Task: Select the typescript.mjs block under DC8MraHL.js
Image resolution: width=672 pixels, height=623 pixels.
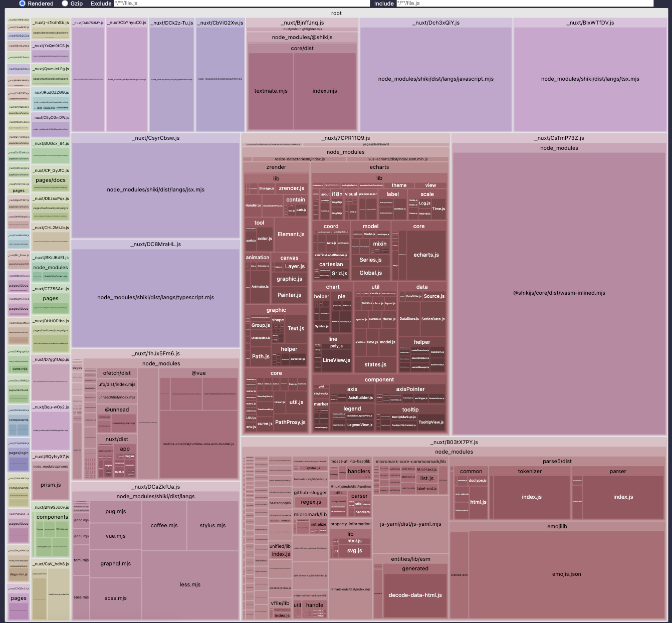Action: (155, 297)
